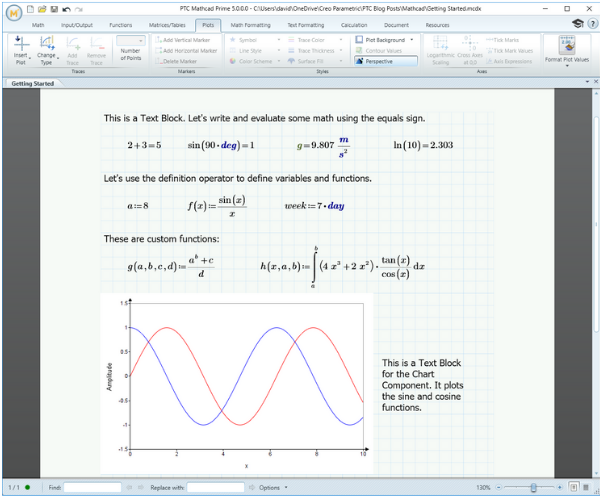600x500 pixels.
Task: Click the graduation cap learning icon
Action: pos(577,23)
